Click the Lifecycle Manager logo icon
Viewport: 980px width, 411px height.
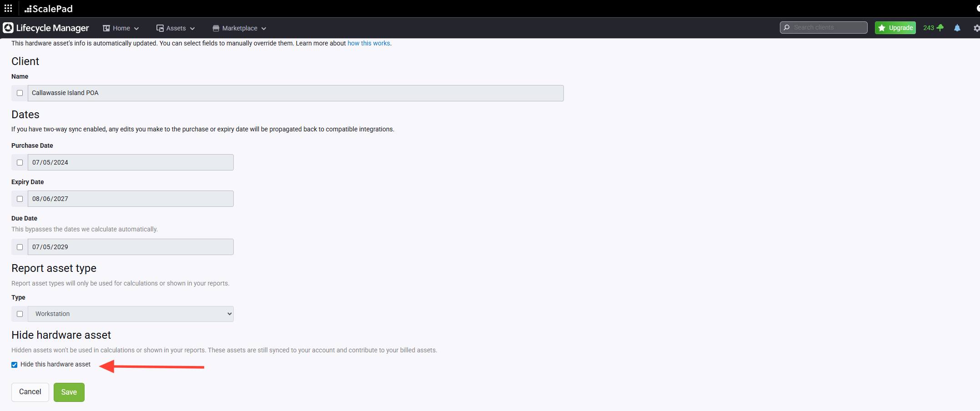8,28
